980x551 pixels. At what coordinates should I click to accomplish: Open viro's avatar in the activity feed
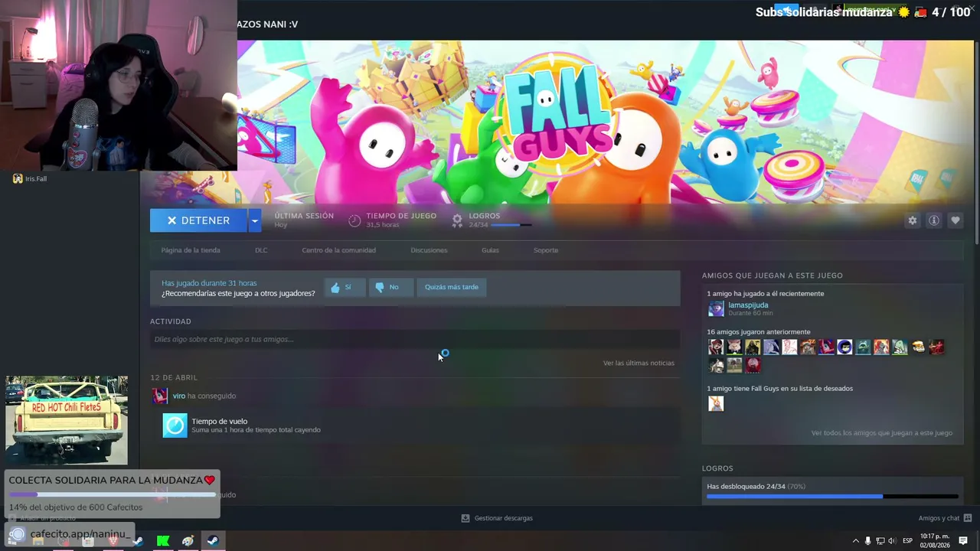coord(160,396)
